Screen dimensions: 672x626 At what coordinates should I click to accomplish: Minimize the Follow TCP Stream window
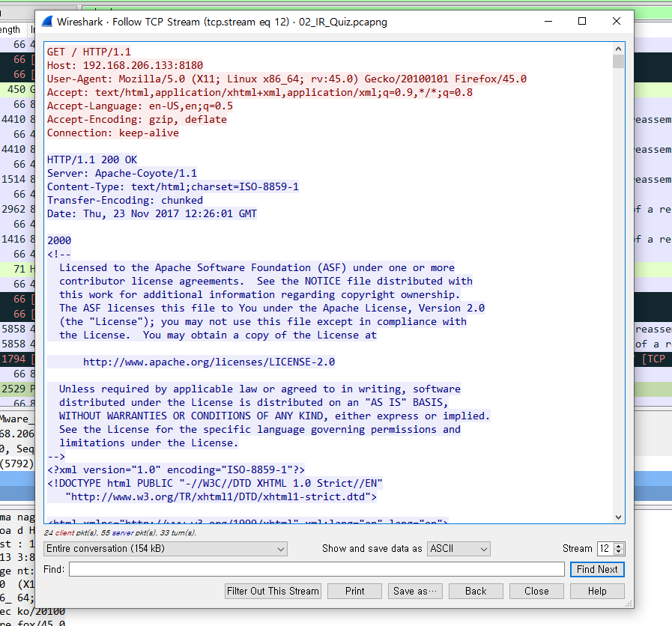(x=548, y=21)
